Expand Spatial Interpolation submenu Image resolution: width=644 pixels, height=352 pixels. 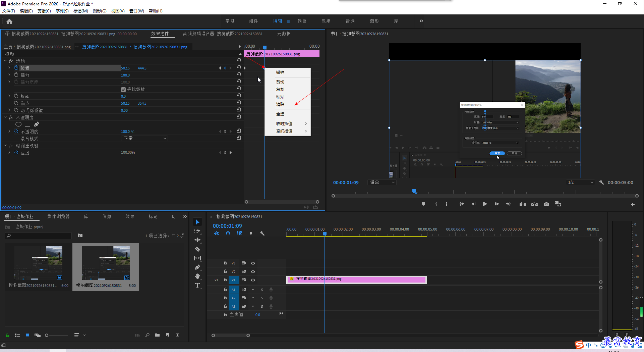tap(288, 131)
